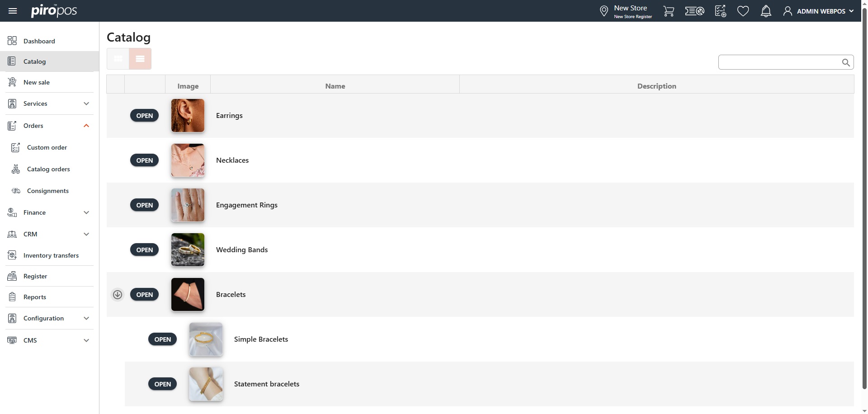Screen dimensions: 868x414
Task: Switch to list view layout
Action: click(140, 59)
